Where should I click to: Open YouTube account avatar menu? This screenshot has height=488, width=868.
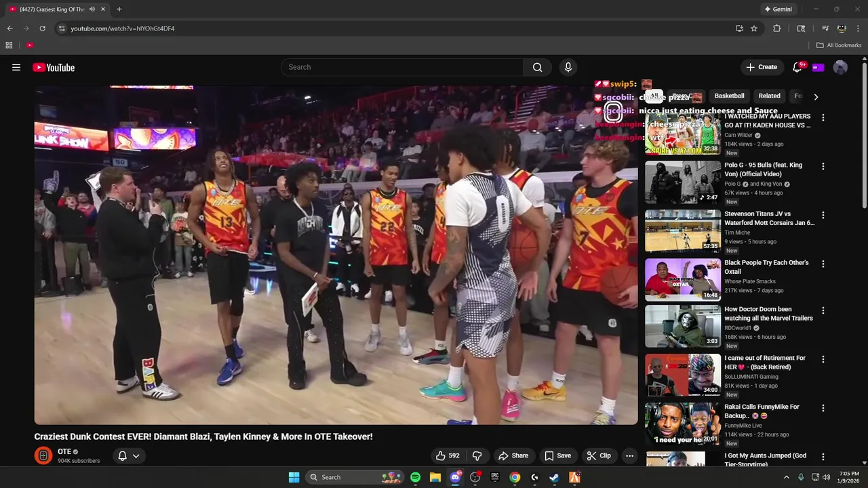[840, 67]
